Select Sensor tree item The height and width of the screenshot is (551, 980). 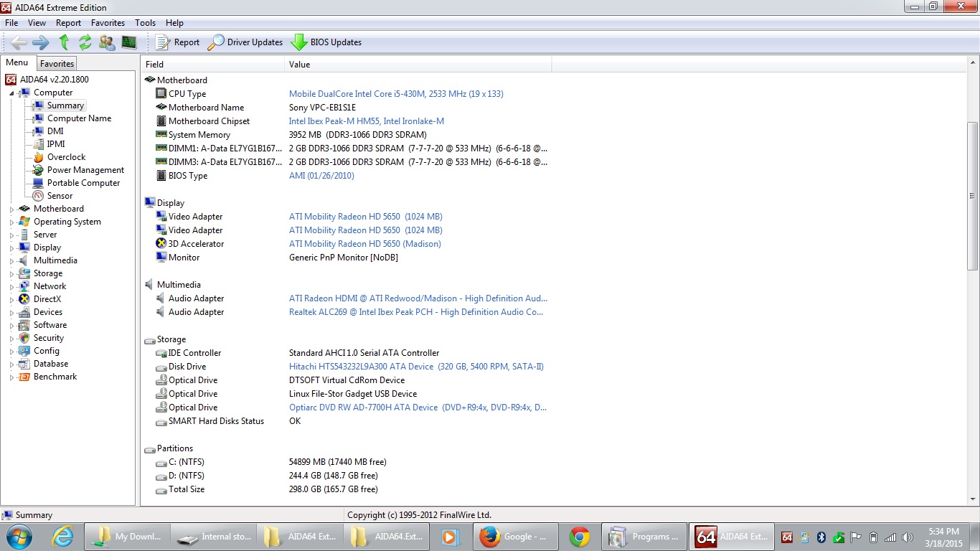pos(60,196)
